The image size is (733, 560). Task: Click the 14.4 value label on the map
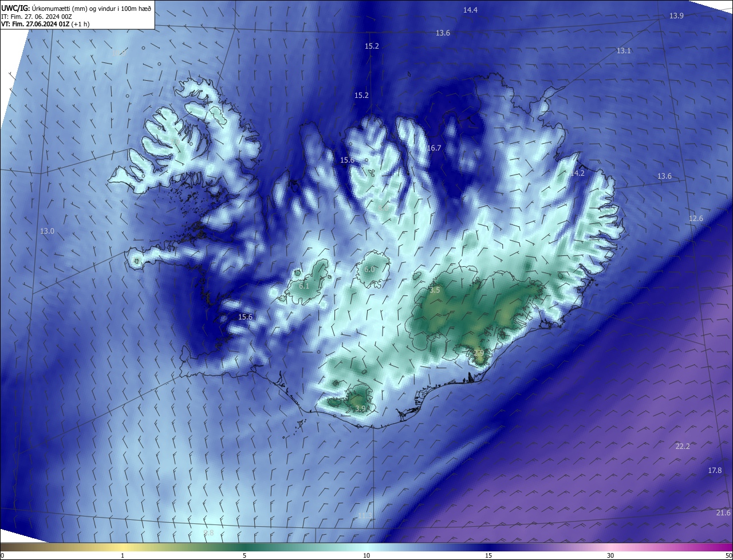point(470,10)
